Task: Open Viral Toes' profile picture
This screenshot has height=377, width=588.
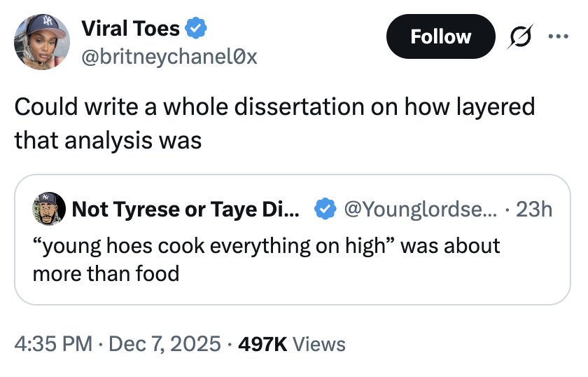Action: (x=42, y=41)
